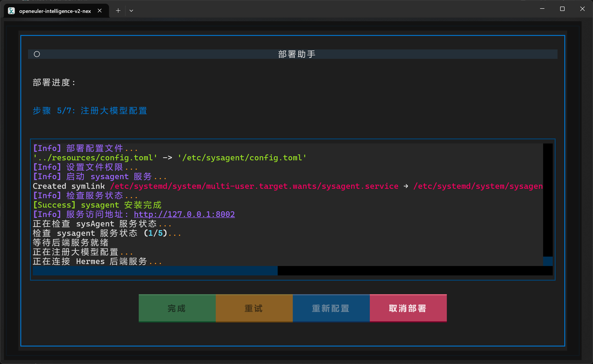Select the openeuler-intelligence-v2-nex tab
The height and width of the screenshot is (364, 593).
[55, 11]
